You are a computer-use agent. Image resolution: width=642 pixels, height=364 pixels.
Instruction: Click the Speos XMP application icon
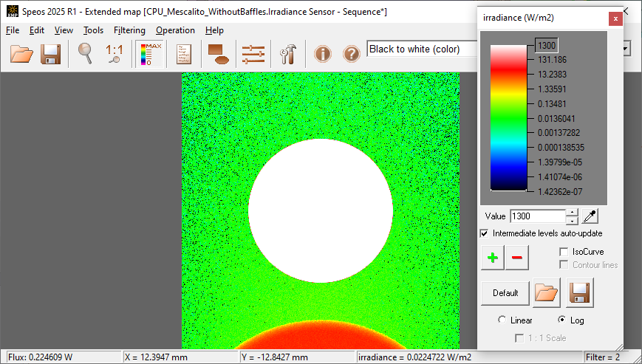click(x=13, y=12)
